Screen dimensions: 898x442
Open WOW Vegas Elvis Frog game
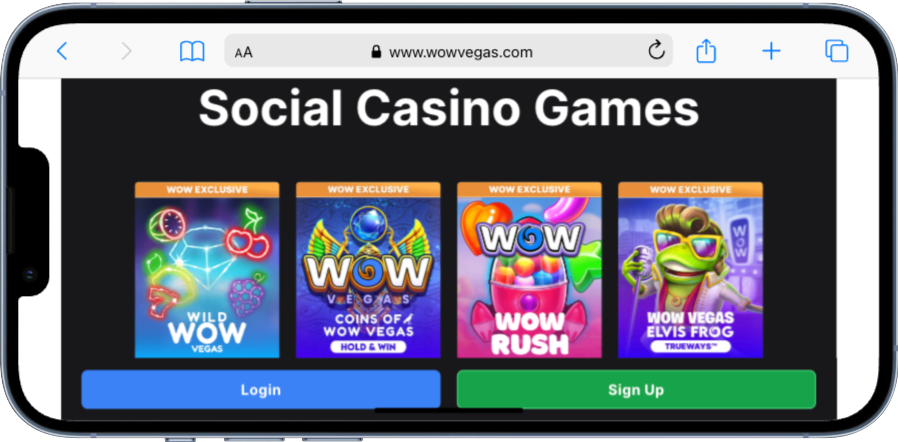tap(691, 270)
